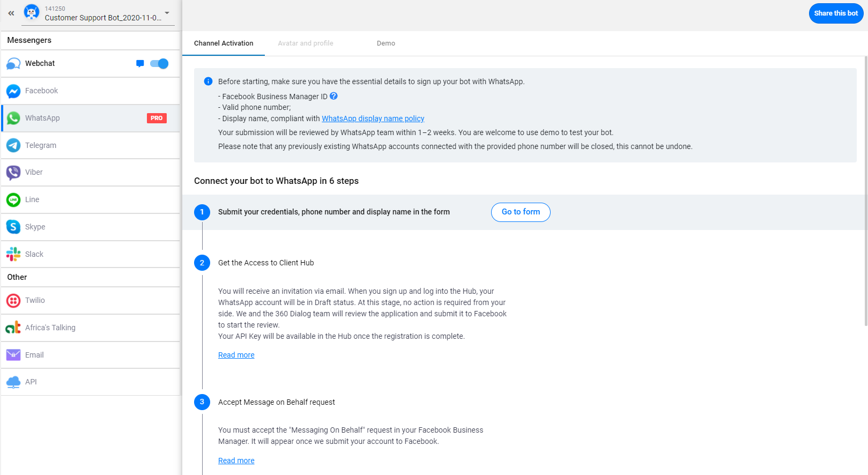Open Read more link under Behalf request step
868x475 pixels.
coord(236,461)
